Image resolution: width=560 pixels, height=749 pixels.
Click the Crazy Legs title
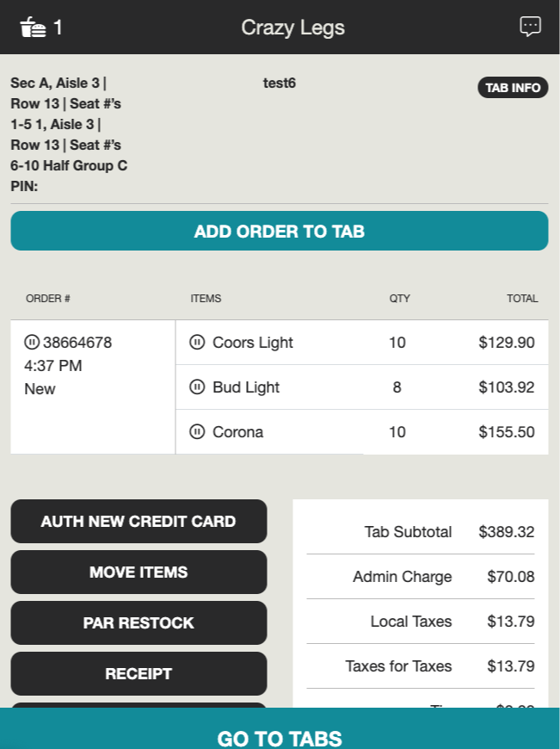pyautogui.click(x=292, y=28)
